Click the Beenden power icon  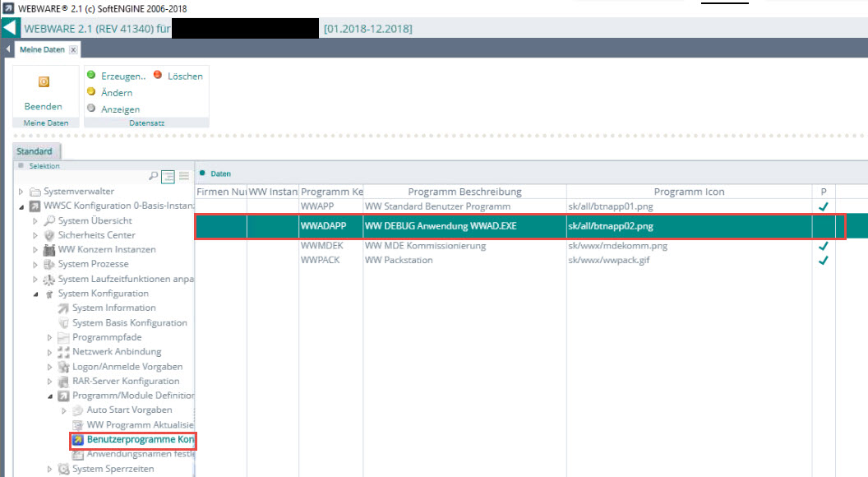(x=44, y=82)
